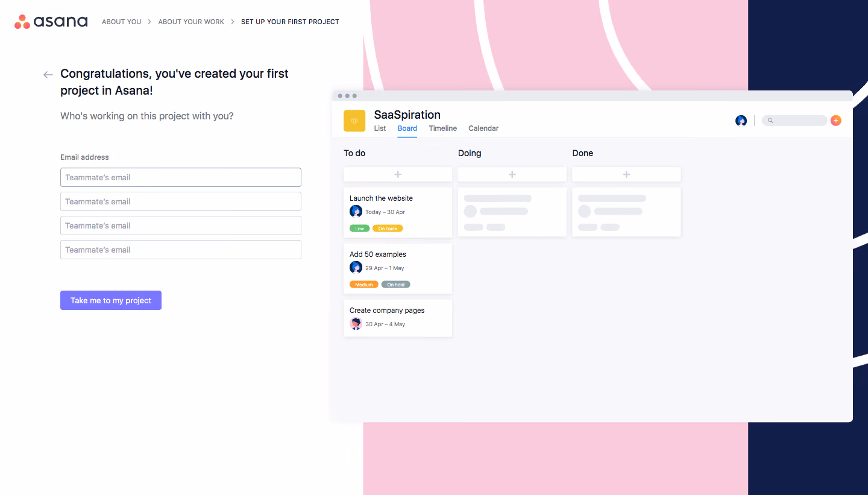This screenshot has height=495, width=868.
Task: Select the Board tab in the preview
Action: pos(407,128)
